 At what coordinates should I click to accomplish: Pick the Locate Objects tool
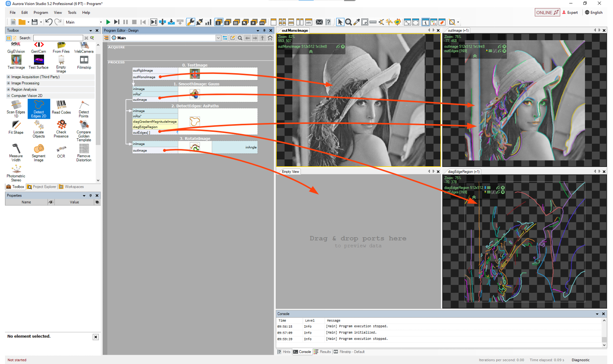click(38, 129)
